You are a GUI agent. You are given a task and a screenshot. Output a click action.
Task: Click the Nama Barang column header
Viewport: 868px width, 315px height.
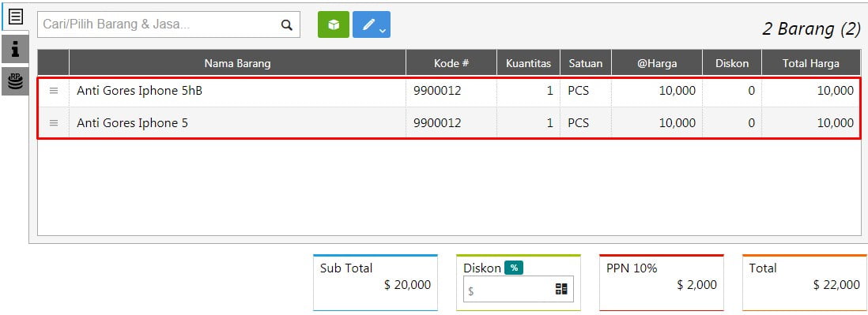pos(237,63)
